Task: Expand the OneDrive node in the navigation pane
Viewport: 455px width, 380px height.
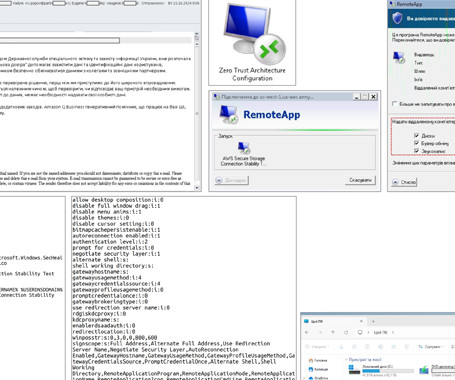Action: [304, 378]
